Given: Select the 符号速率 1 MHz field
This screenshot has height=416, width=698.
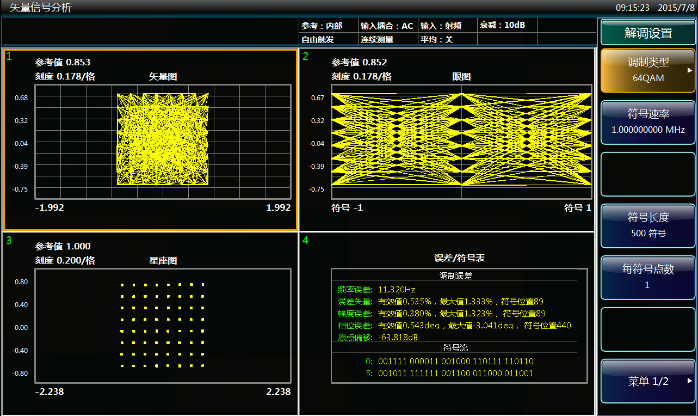Looking at the screenshot, I should tap(647, 123).
